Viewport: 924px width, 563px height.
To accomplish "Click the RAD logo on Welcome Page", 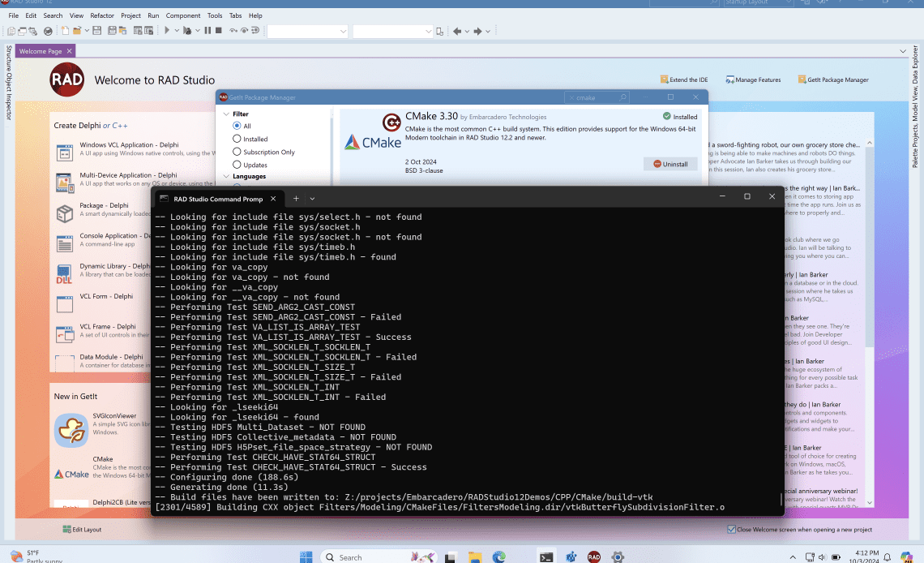I will pos(67,80).
